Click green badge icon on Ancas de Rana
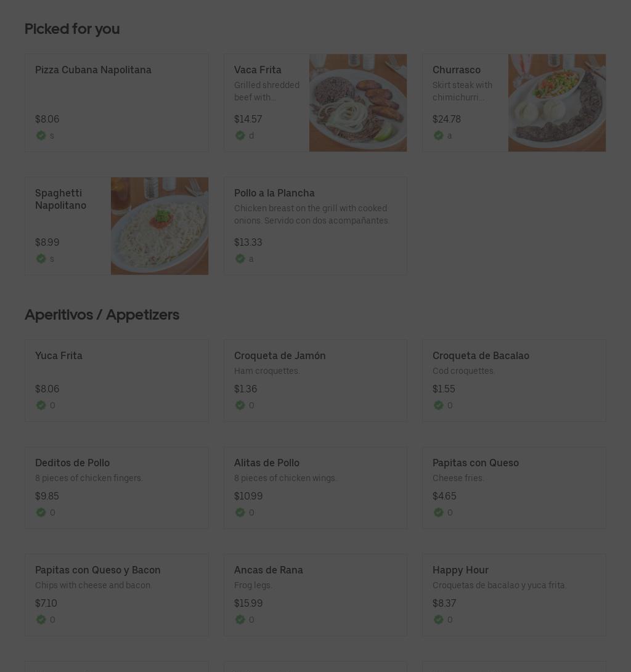Image resolution: width=631 pixels, height=672 pixels. (240, 620)
